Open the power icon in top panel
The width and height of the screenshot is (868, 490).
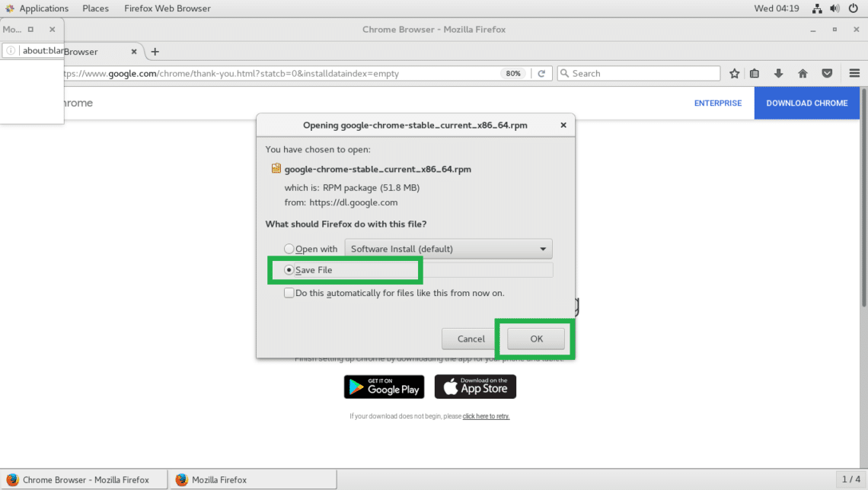click(853, 8)
